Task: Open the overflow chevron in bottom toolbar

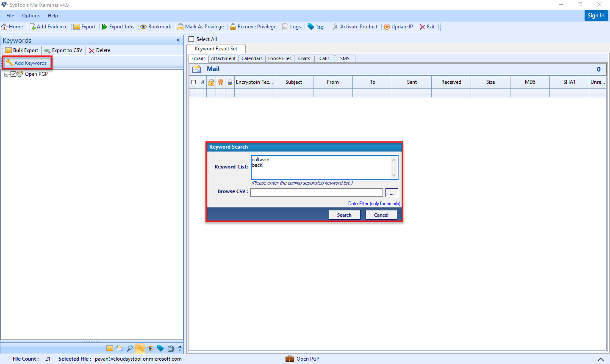Action: tap(179, 348)
